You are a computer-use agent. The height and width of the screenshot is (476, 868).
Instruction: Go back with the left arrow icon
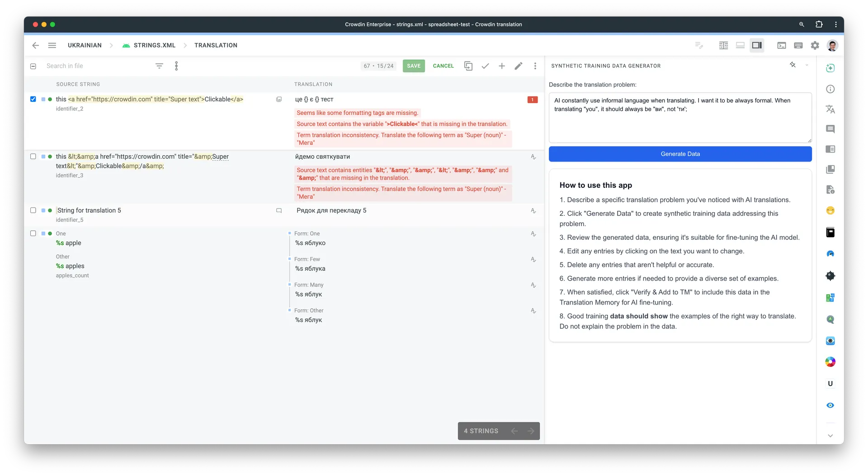pyautogui.click(x=36, y=45)
